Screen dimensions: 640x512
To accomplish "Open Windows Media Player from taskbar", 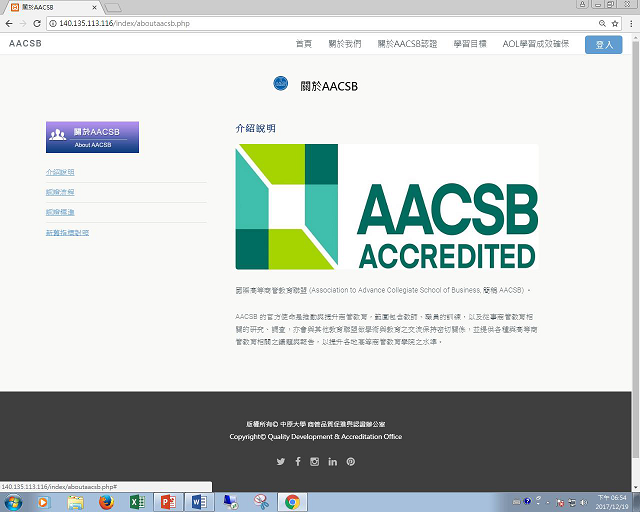I will click(43, 502).
